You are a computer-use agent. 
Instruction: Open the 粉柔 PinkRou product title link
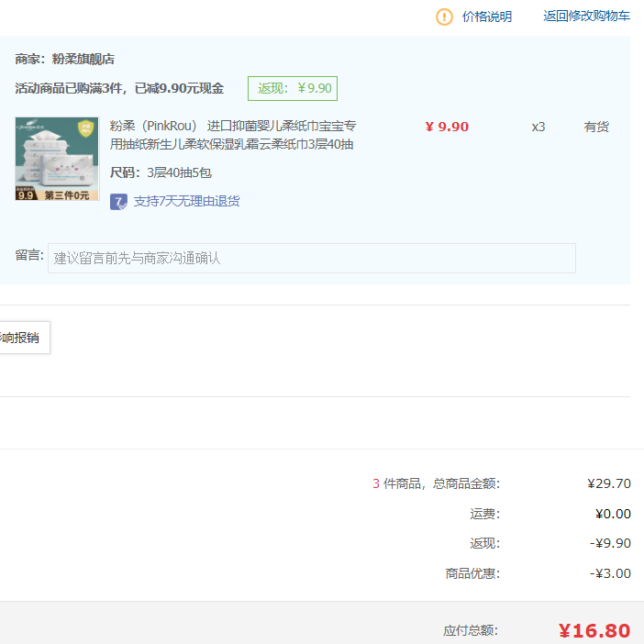[x=233, y=135]
